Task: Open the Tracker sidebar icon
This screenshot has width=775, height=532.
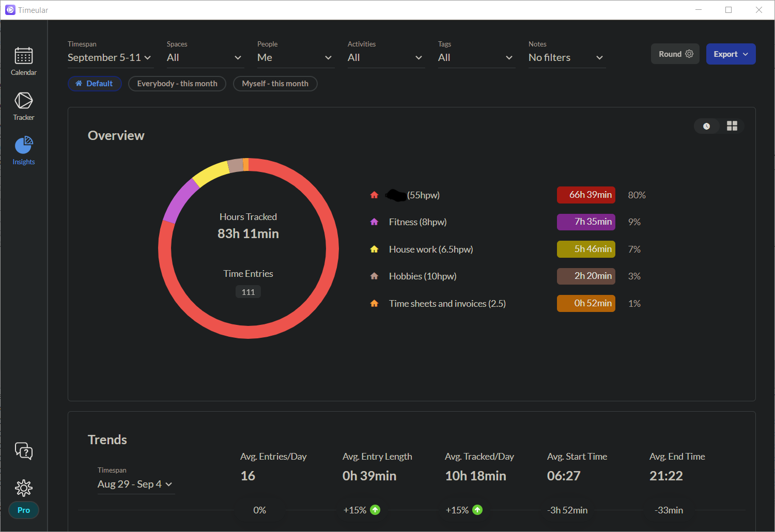Action: click(24, 106)
